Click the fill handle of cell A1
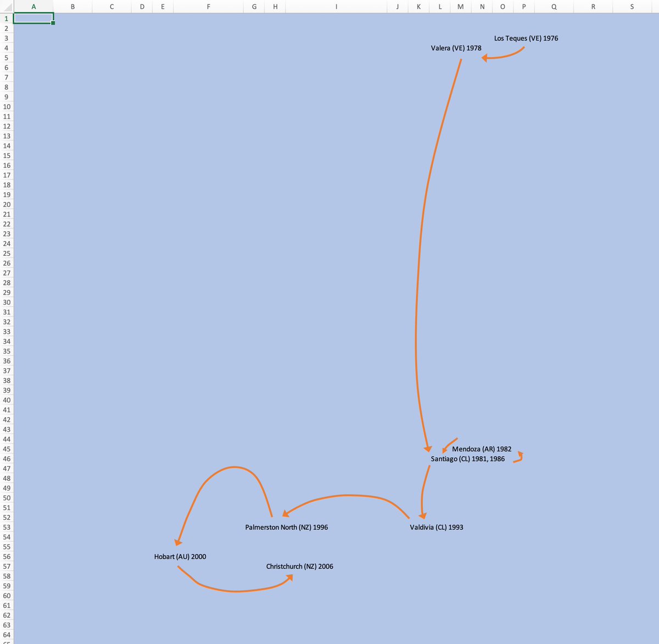This screenshot has height=644, width=659. pyautogui.click(x=53, y=23)
